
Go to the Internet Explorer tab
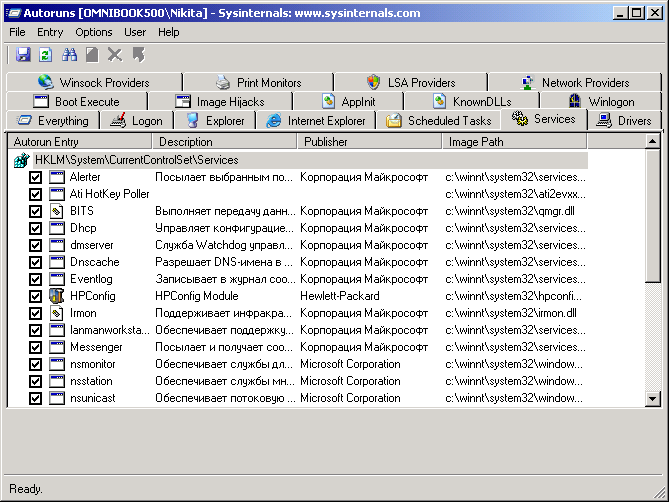pos(316,121)
